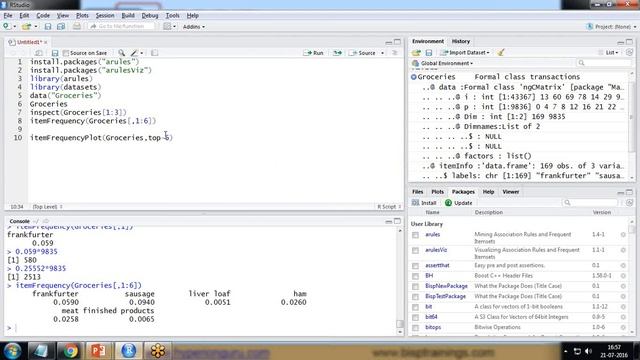This screenshot has height=360, width=640.
Task: Click Show in New Window editor icon
Action: [38, 53]
